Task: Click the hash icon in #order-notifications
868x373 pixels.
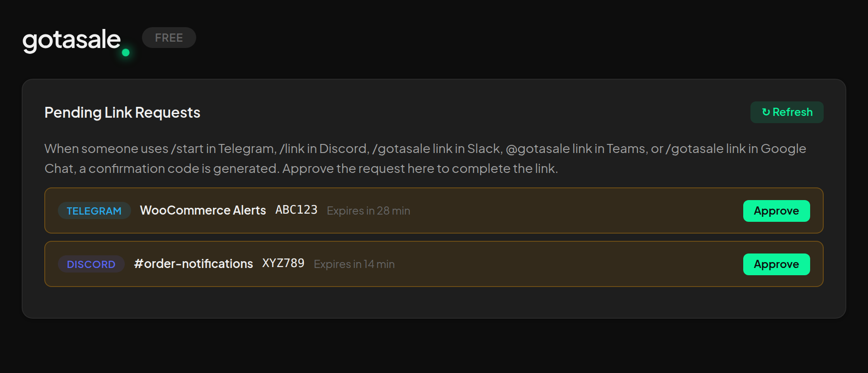Action: click(138, 264)
